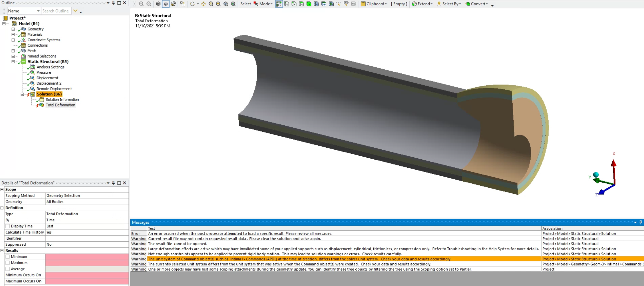
Task: Activate the Rotate view tool
Action: [x=192, y=4]
